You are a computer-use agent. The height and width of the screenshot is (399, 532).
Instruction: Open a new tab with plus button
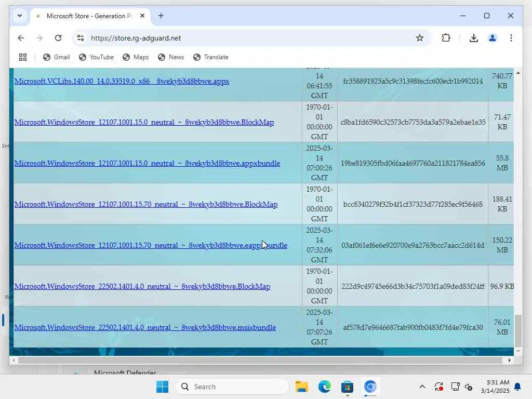161,16
